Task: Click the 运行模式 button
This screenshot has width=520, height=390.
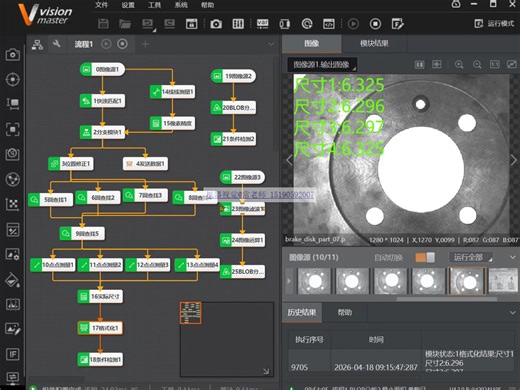Action: click(x=494, y=23)
